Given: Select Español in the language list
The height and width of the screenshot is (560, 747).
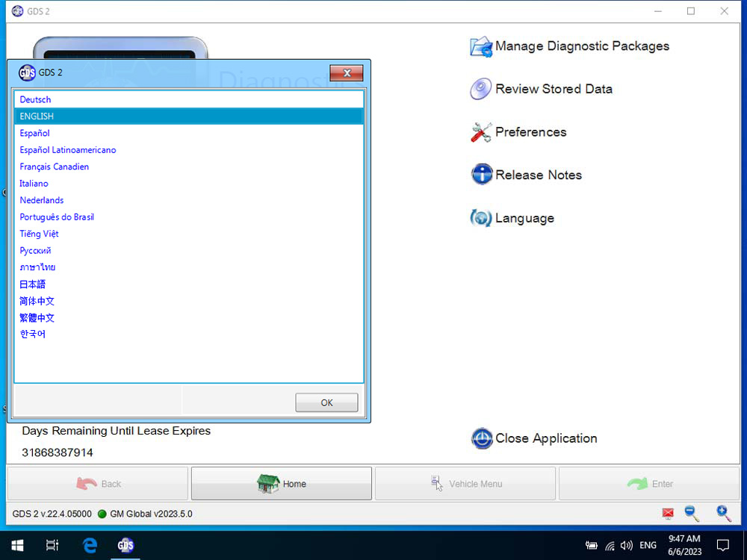Looking at the screenshot, I should [189, 133].
